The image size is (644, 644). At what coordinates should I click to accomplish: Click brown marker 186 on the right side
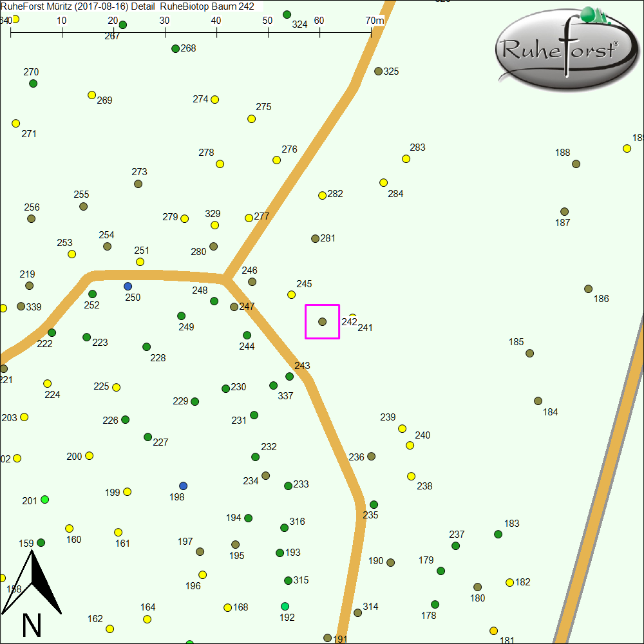pyautogui.click(x=588, y=288)
